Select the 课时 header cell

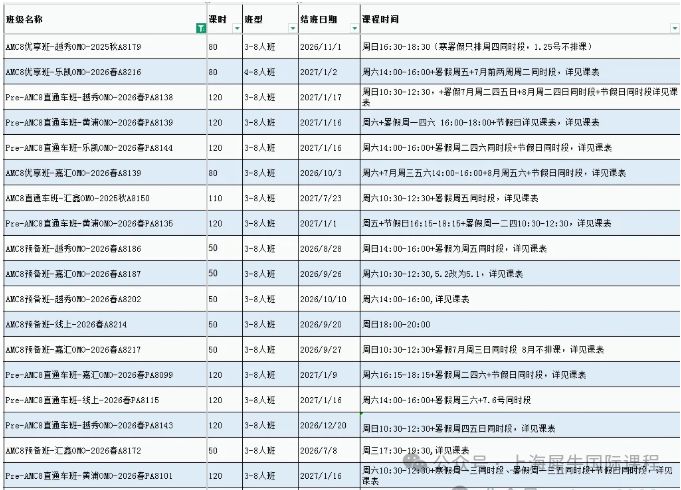225,19
